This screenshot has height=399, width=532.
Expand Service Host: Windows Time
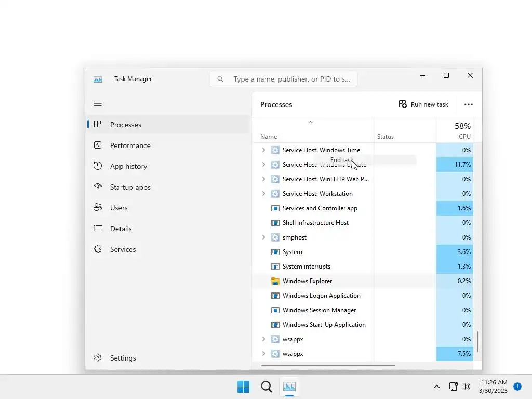(x=263, y=150)
